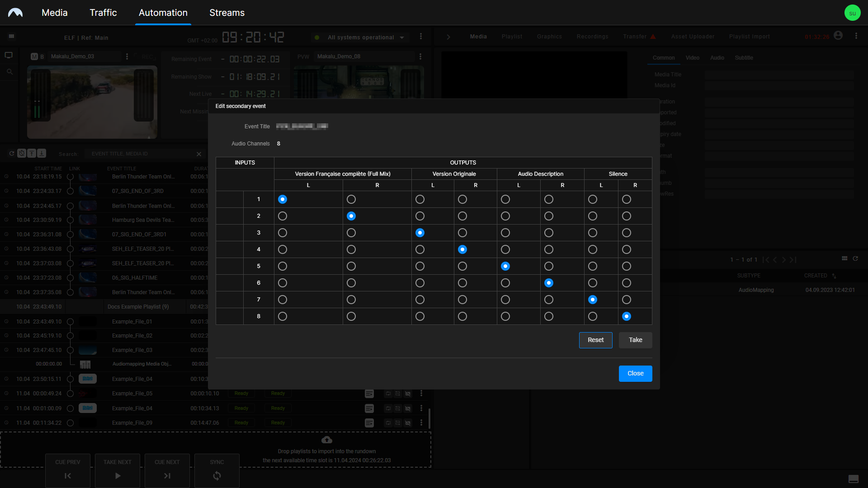Expand the PVW channel options via its kebab menu
The image size is (868, 488).
[421, 56]
